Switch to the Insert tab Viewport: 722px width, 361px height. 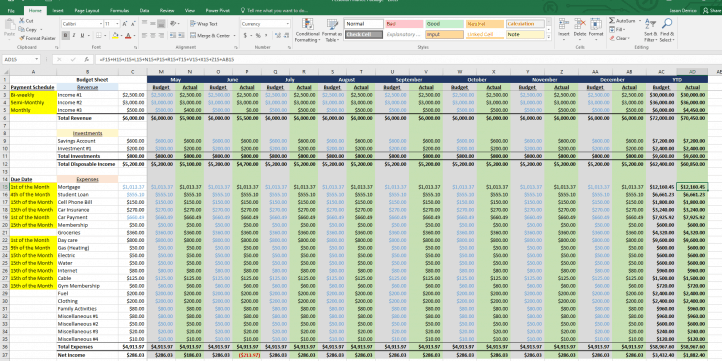tap(58, 10)
